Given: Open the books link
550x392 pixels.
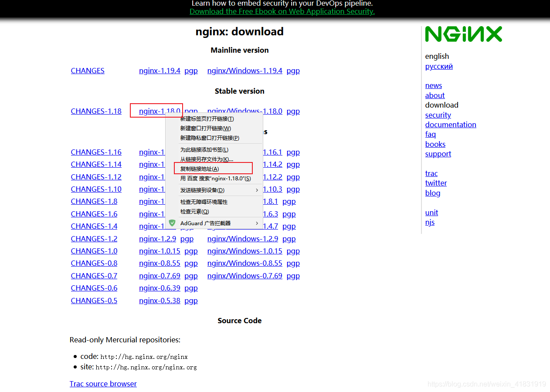Looking at the screenshot, I should click(435, 144).
